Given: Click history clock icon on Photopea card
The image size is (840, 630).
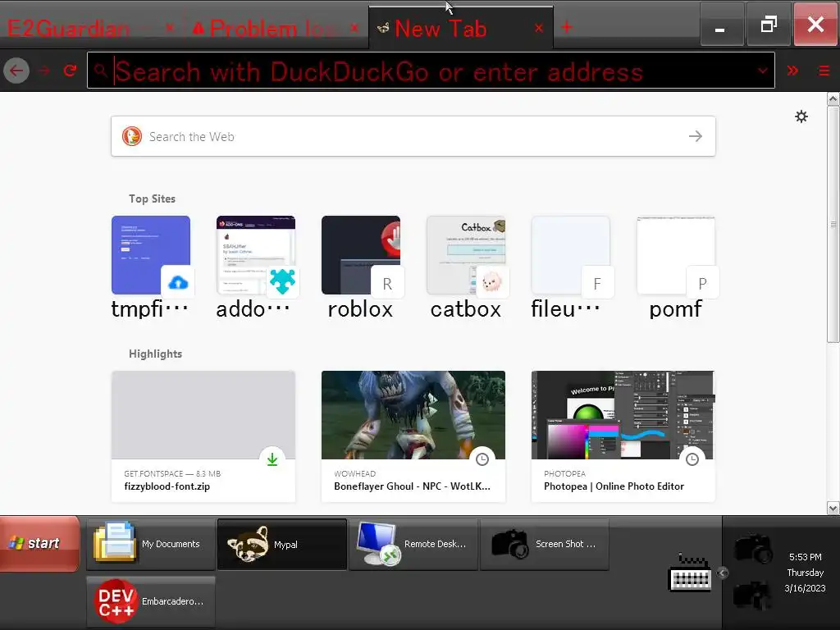Looking at the screenshot, I should [x=692, y=459].
